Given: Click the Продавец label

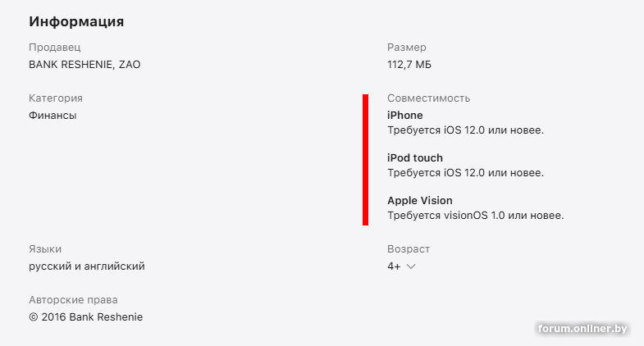Looking at the screenshot, I should point(55,48).
